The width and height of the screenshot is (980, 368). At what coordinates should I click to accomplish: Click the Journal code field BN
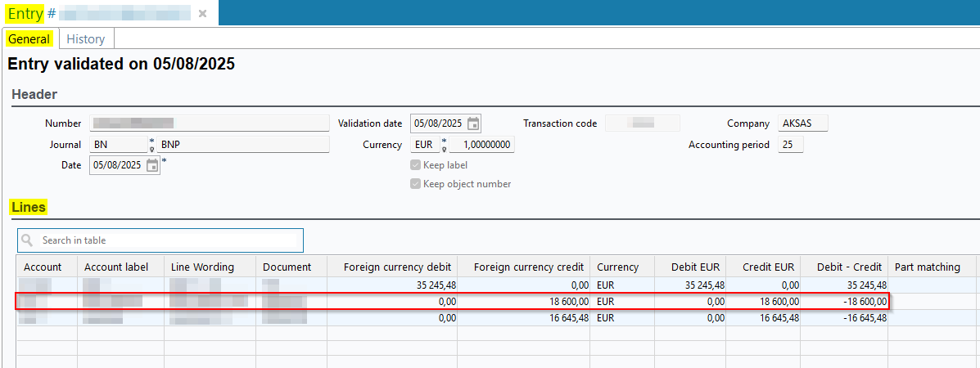pos(118,145)
